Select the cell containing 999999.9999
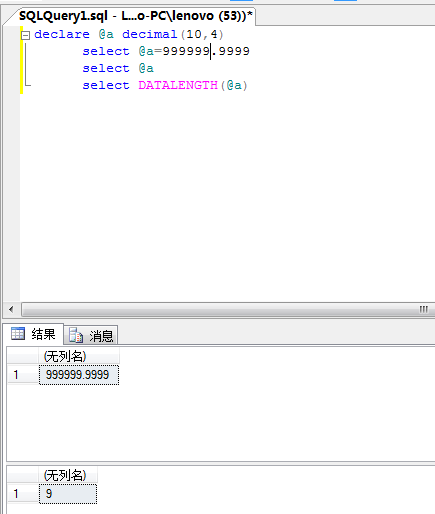 79,375
